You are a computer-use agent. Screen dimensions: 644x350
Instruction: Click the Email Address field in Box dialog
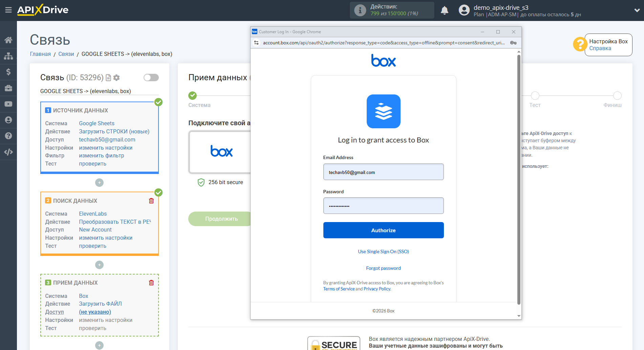click(x=383, y=172)
